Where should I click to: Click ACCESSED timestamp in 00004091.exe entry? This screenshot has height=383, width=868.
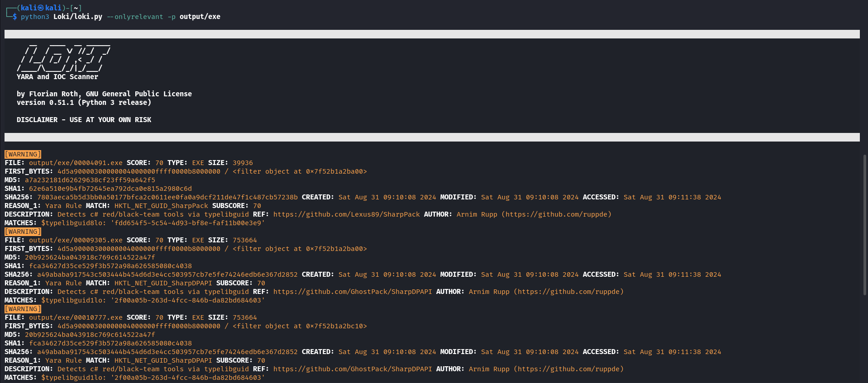tap(672, 197)
